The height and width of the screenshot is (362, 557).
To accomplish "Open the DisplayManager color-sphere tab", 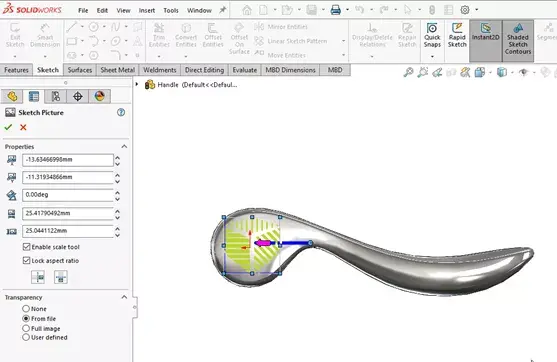I will [x=99, y=96].
